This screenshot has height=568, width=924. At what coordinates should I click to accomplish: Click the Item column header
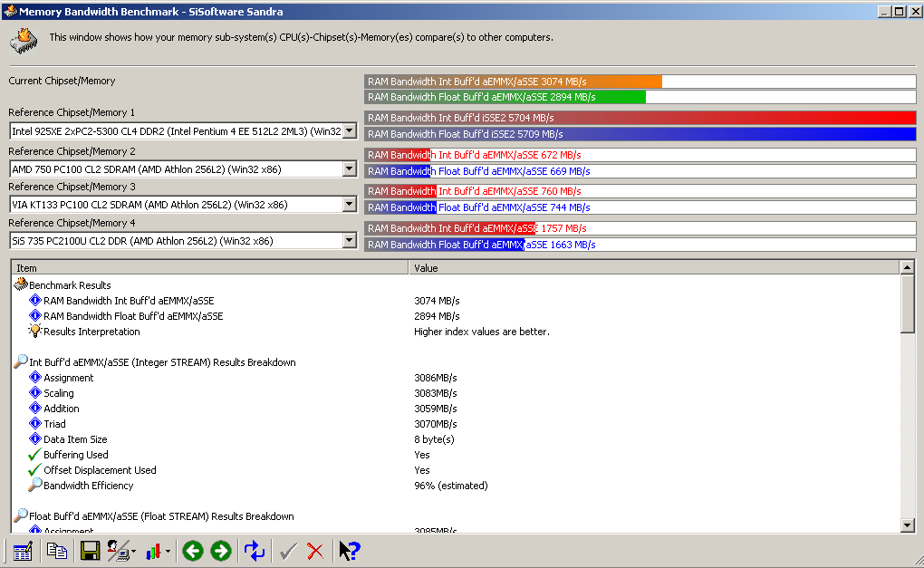[x=210, y=267]
